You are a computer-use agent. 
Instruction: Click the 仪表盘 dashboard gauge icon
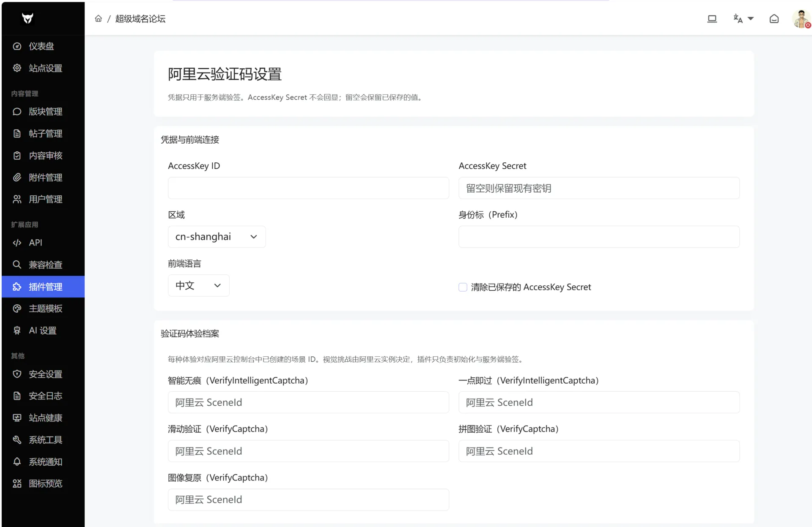click(x=17, y=46)
